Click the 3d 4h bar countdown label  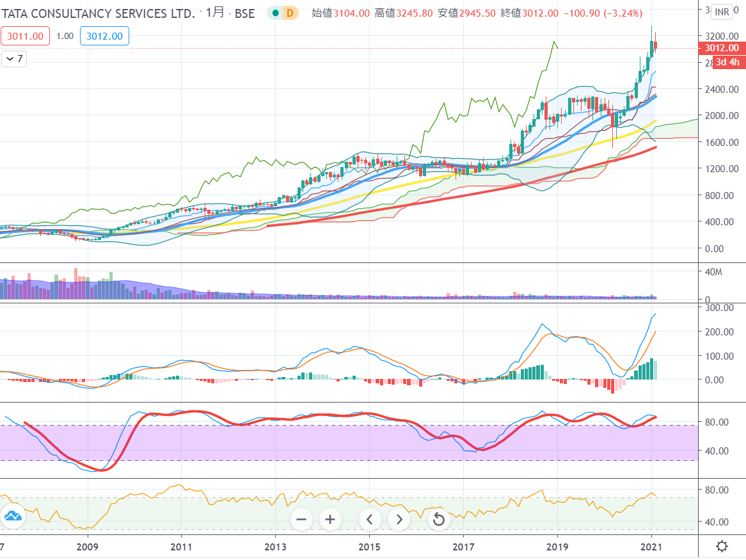(x=728, y=62)
